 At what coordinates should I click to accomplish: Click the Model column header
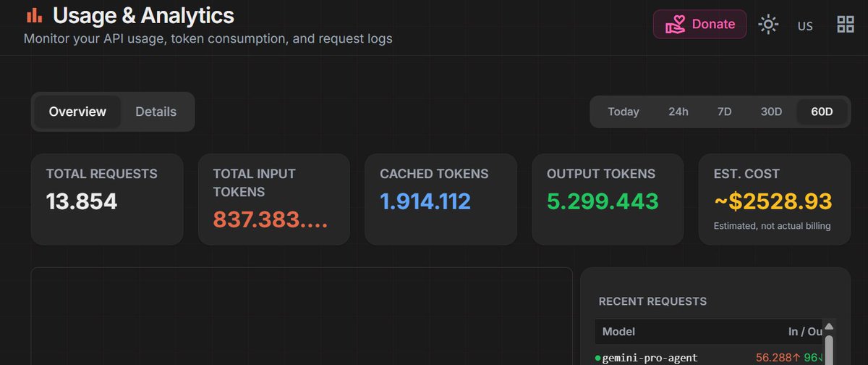pos(618,332)
